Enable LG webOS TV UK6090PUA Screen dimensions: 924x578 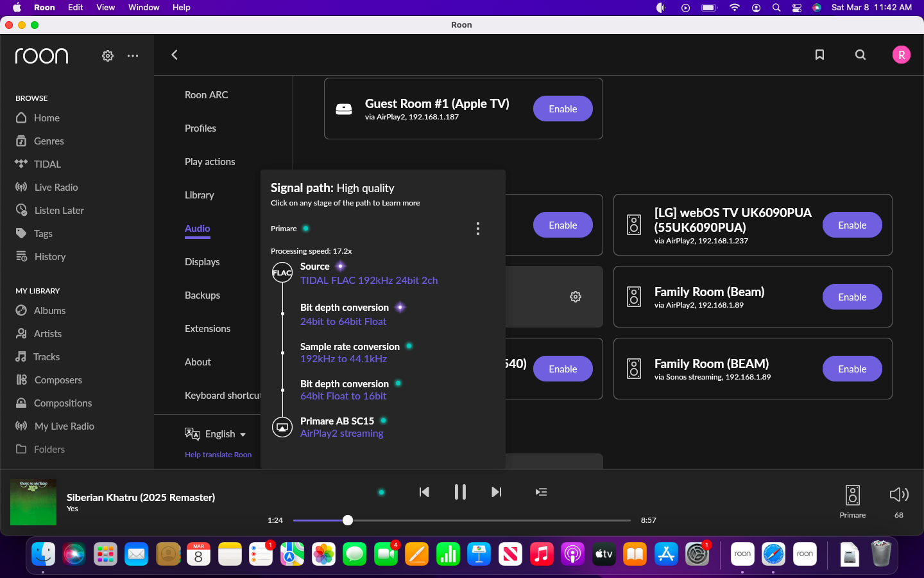pos(852,225)
